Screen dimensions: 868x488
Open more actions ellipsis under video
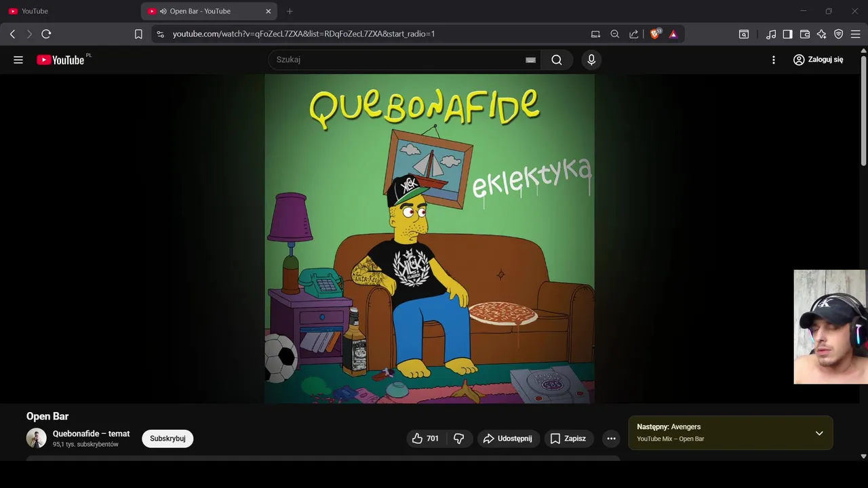(611, 439)
